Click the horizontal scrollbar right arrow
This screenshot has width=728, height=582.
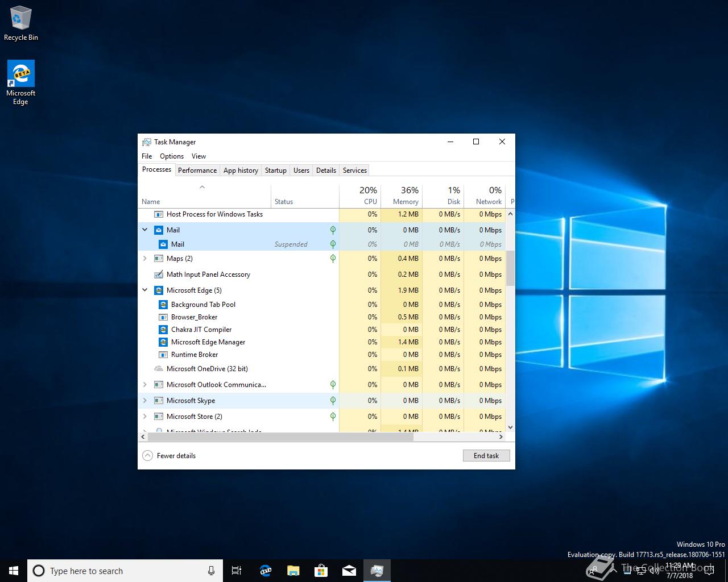tap(501, 437)
